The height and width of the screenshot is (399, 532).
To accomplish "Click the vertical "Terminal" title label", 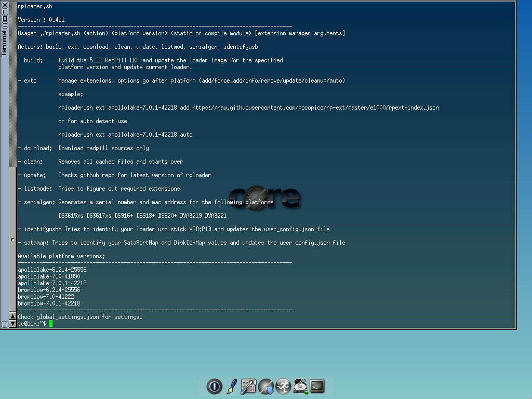I will point(5,43).
